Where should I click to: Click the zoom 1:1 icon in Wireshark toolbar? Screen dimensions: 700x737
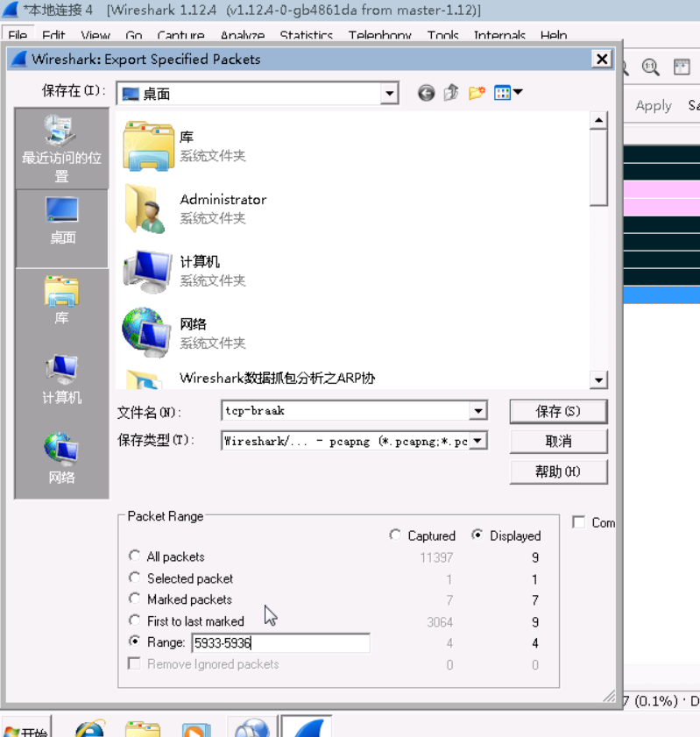(650, 67)
